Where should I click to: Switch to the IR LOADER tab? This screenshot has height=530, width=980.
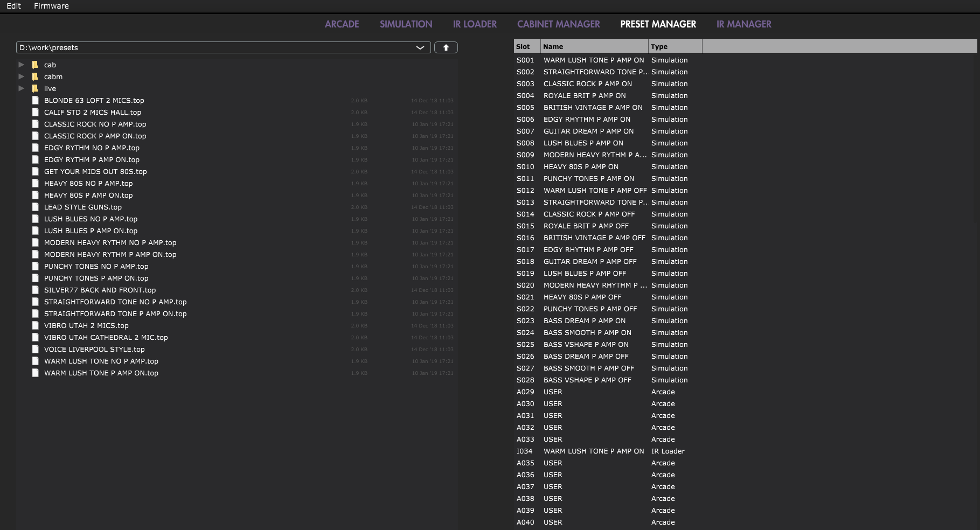point(475,24)
